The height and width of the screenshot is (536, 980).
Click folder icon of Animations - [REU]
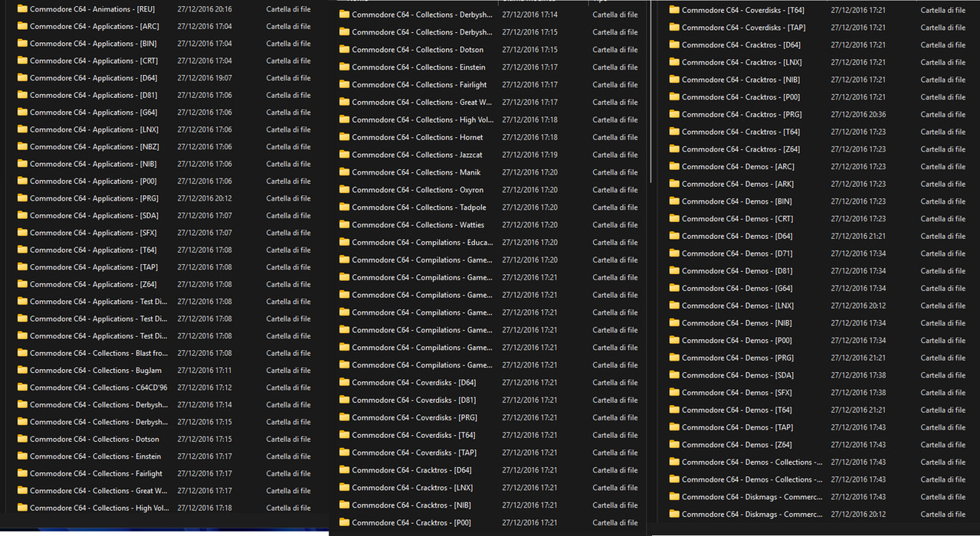point(22,9)
